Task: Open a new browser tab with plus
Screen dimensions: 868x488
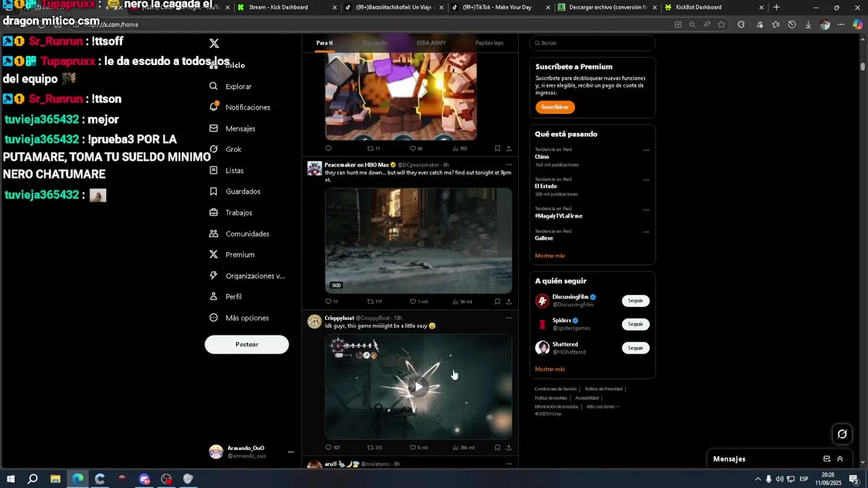Action: [x=776, y=7]
